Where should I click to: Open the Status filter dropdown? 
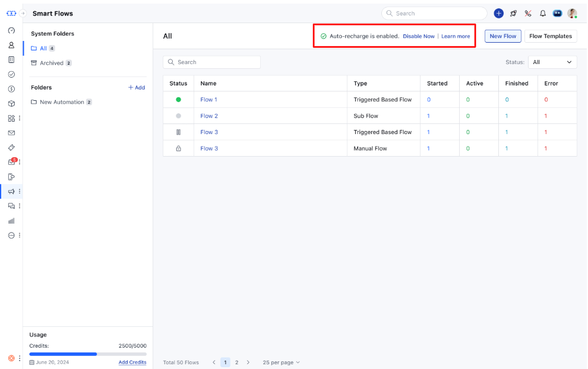[x=552, y=62]
